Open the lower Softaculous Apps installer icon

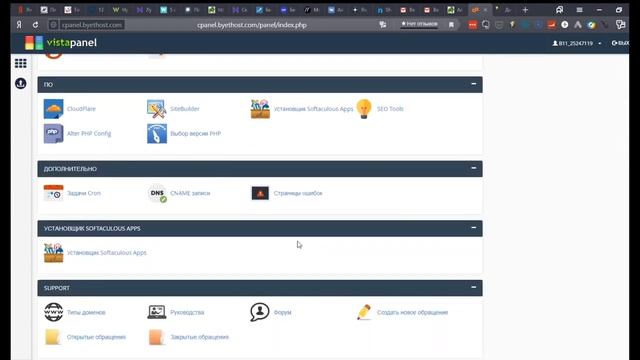point(53,253)
